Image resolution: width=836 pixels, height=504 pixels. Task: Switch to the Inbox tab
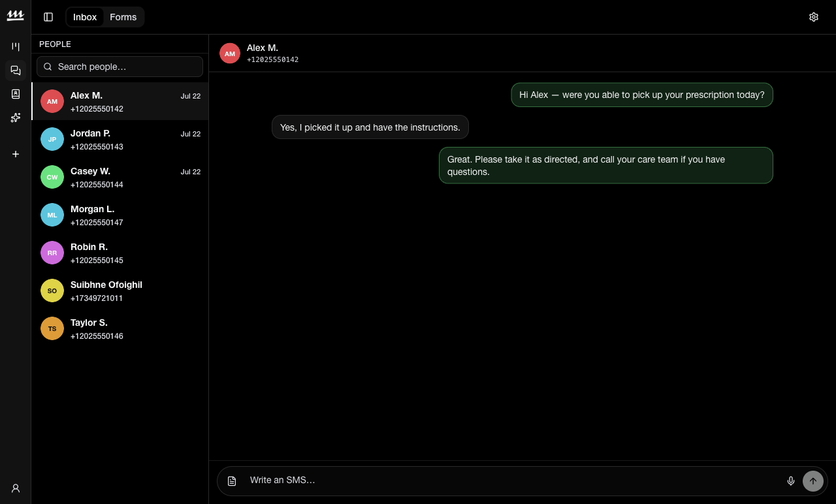[x=85, y=17]
